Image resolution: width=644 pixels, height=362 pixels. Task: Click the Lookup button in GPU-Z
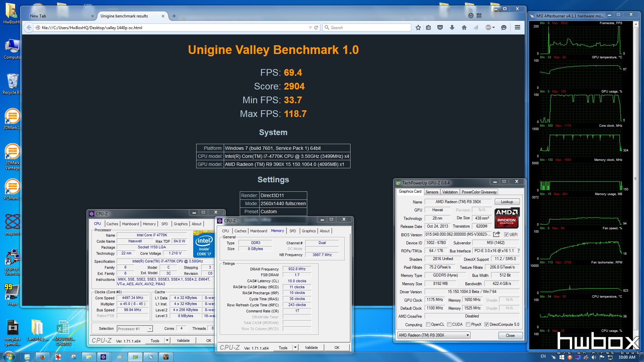point(507,202)
